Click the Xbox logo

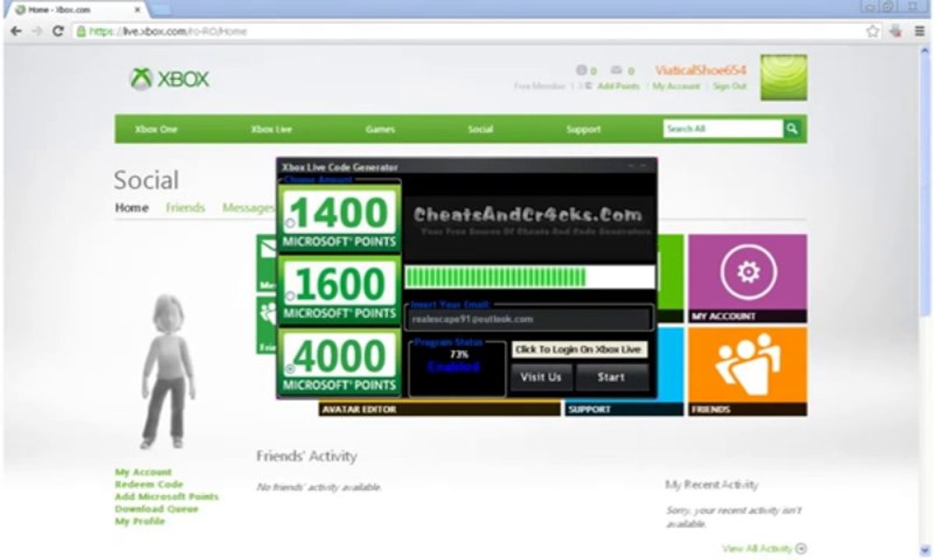coord(170,79)
